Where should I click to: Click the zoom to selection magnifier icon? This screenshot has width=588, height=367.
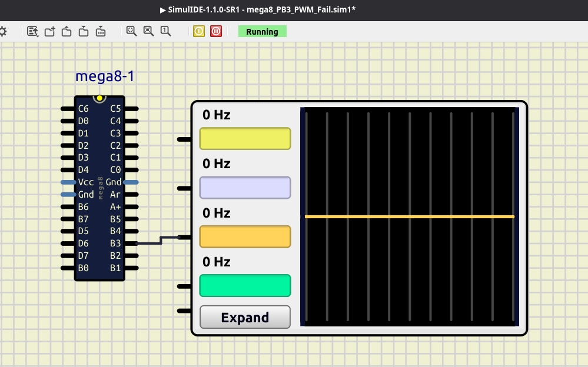coord(149,31)
